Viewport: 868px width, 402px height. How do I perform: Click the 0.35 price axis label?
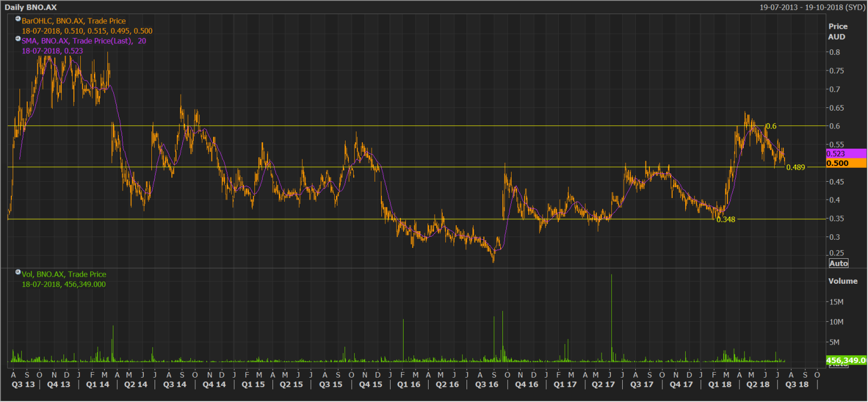click(837, 218)
